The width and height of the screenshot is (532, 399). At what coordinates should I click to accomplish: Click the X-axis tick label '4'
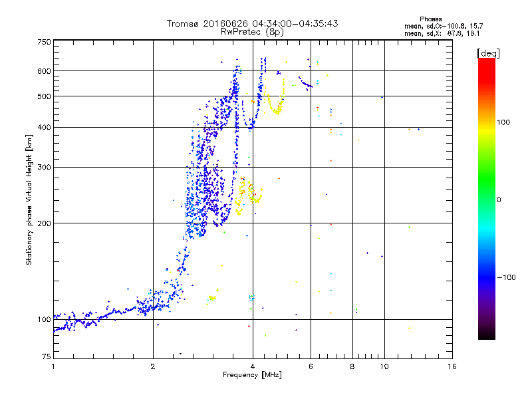click(x=253, y=366)
